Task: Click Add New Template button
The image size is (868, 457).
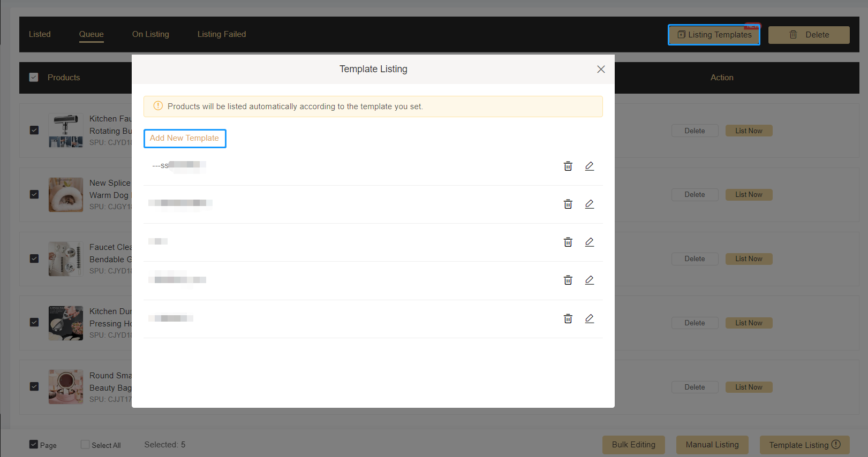Action: coord(184,138)
